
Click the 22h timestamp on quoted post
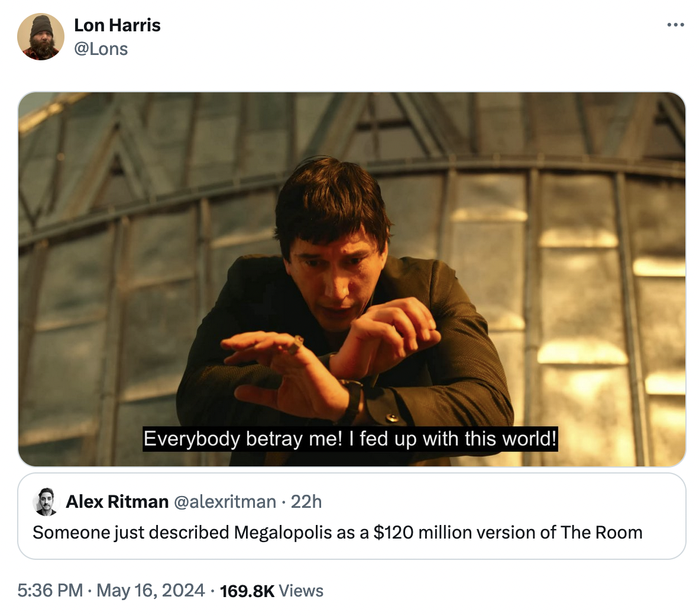pyautogui.click(x=306, y=501)
